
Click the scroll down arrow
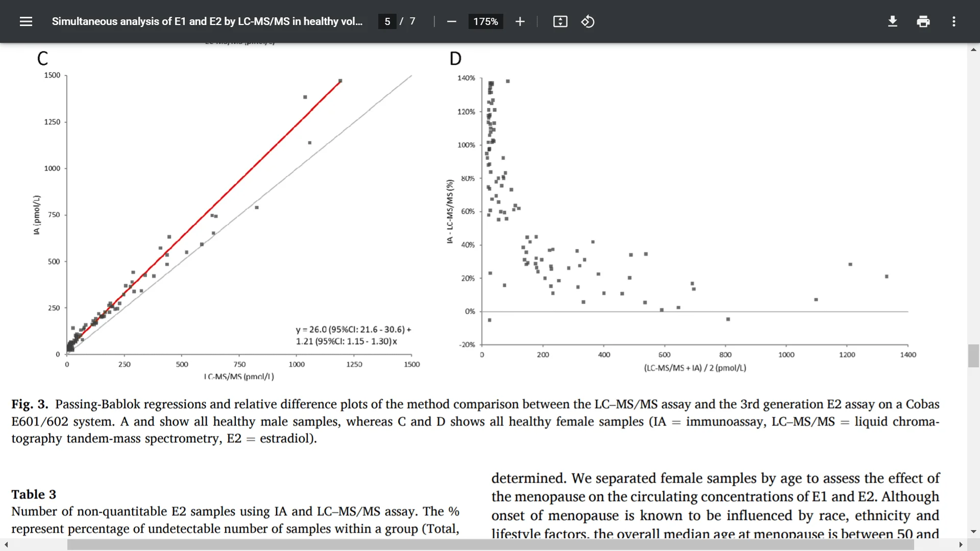coord(973,532)
